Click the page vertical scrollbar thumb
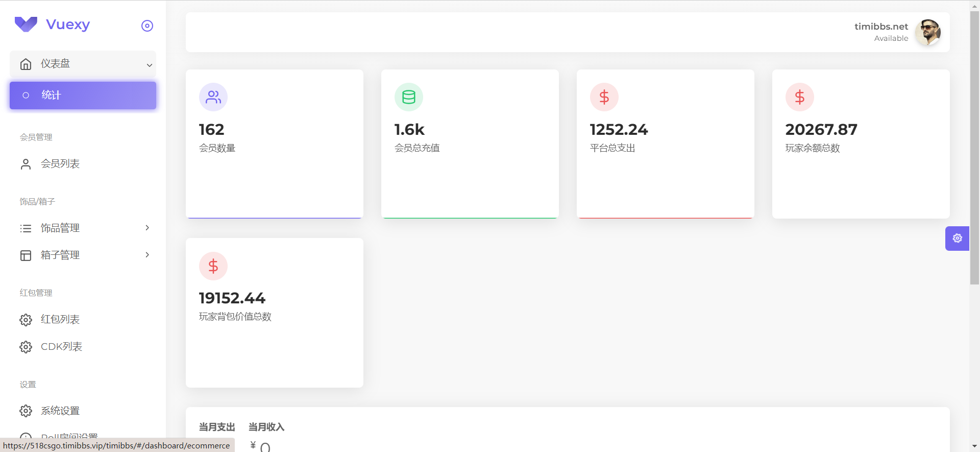The height and width of the screenshot is (452, 980). point(974,148)
